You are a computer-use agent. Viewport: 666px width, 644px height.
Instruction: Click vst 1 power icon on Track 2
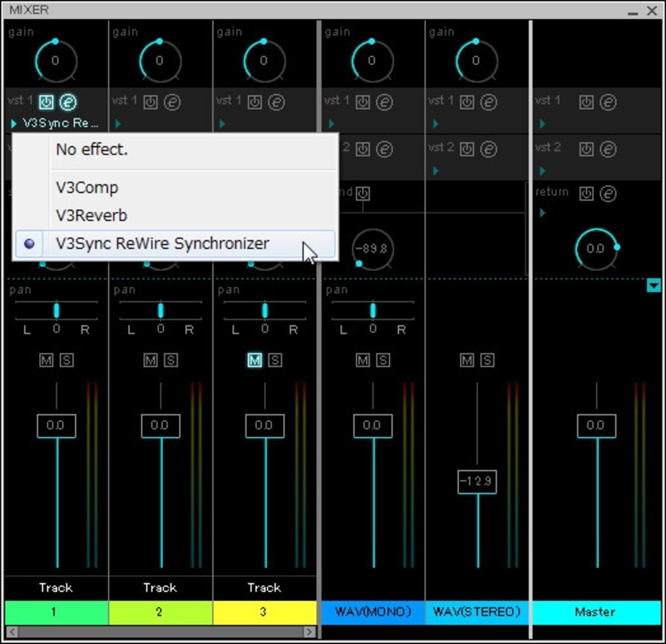tap(150, 102)
